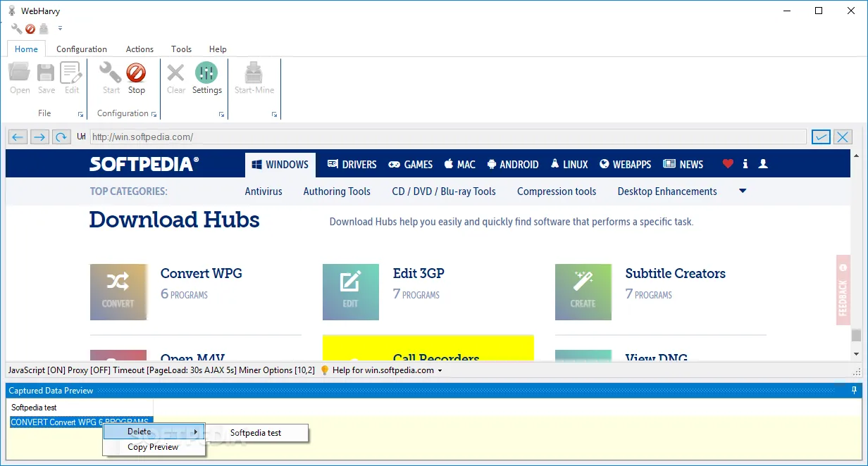Open the Tools ribbon tab
Viewport: 868px width, 466px height.
[x=181, y=49]
